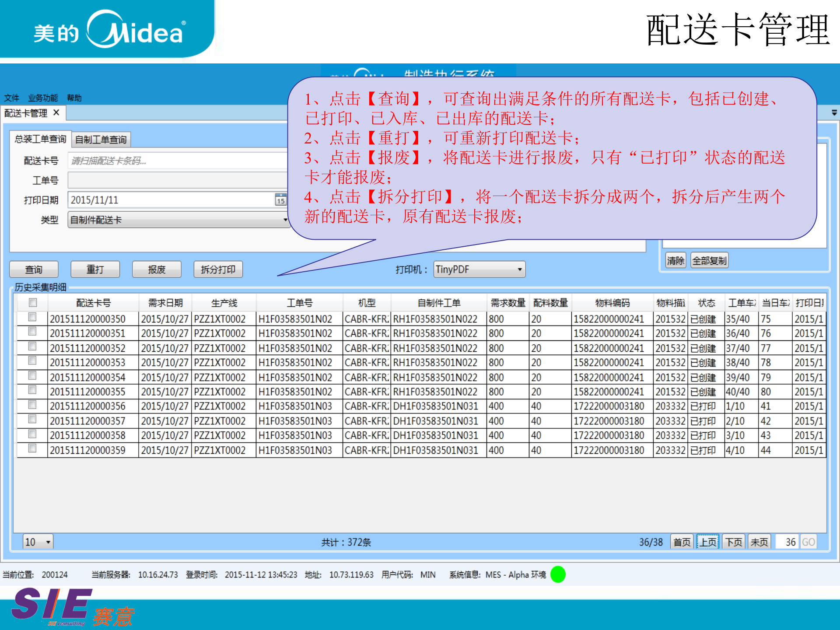840x630 pixels.
Task: Click the 查询 button
Action: (34, 269)
